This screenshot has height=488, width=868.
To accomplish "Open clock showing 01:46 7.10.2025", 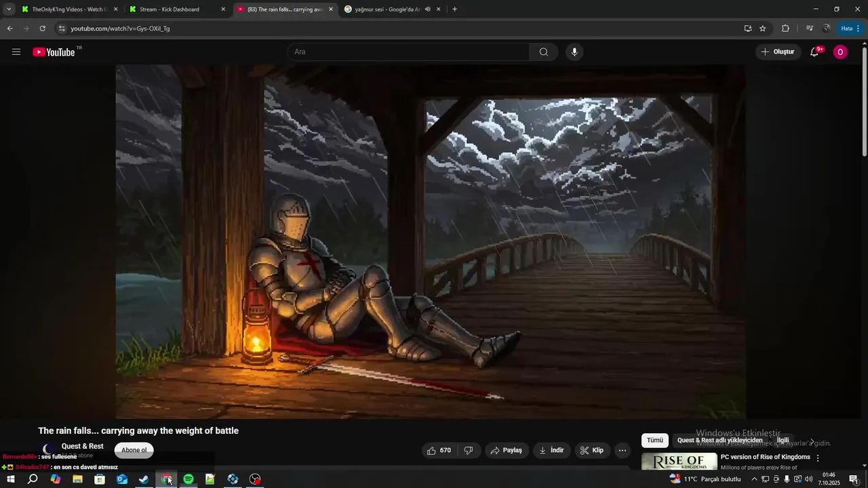I will (x=829, y=479).
